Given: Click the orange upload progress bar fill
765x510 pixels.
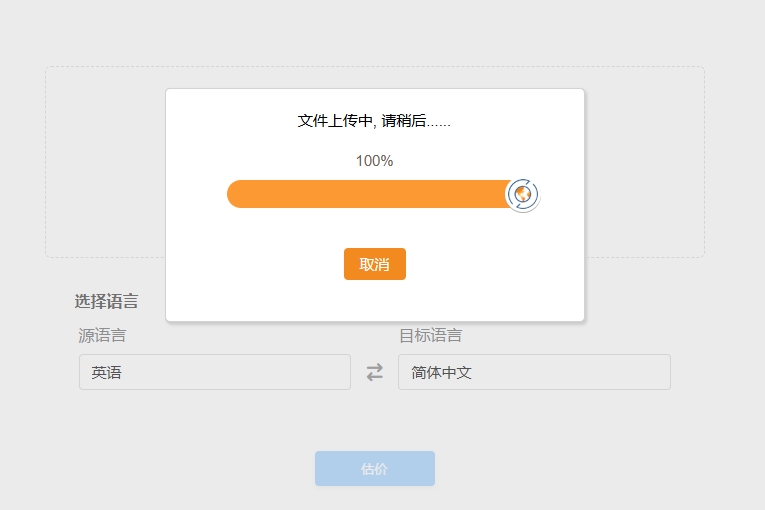Looking at the screenshot, I should [368, 194].
